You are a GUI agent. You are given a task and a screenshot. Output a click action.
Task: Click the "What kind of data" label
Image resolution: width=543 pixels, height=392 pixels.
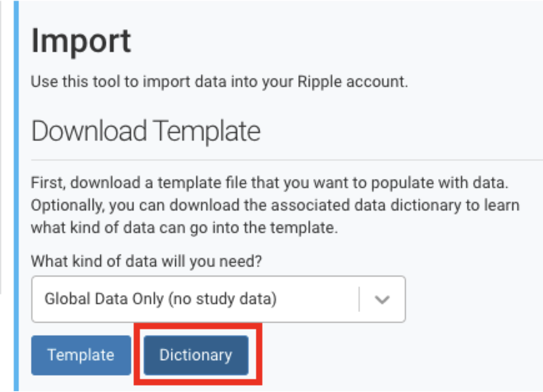[146, 261]
